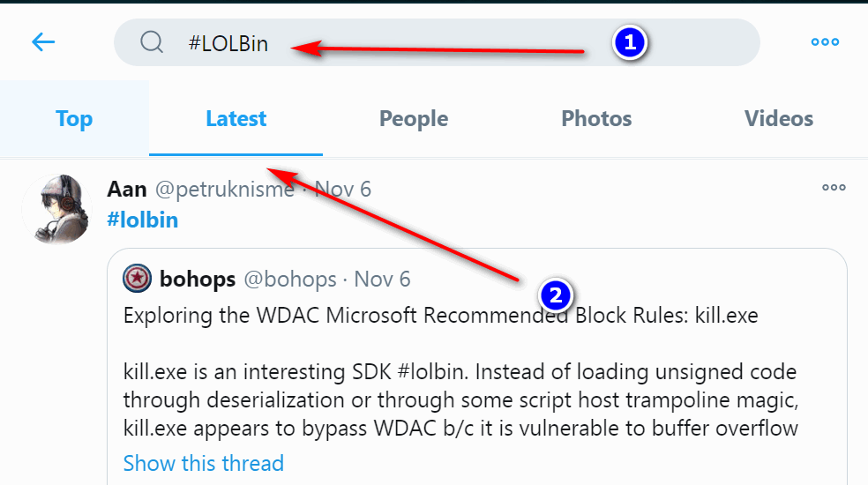The image size is (868, 485).
Task: Click the Nov 6 timestamp on Aan's tweet
Action: click(x=343, y=189)
